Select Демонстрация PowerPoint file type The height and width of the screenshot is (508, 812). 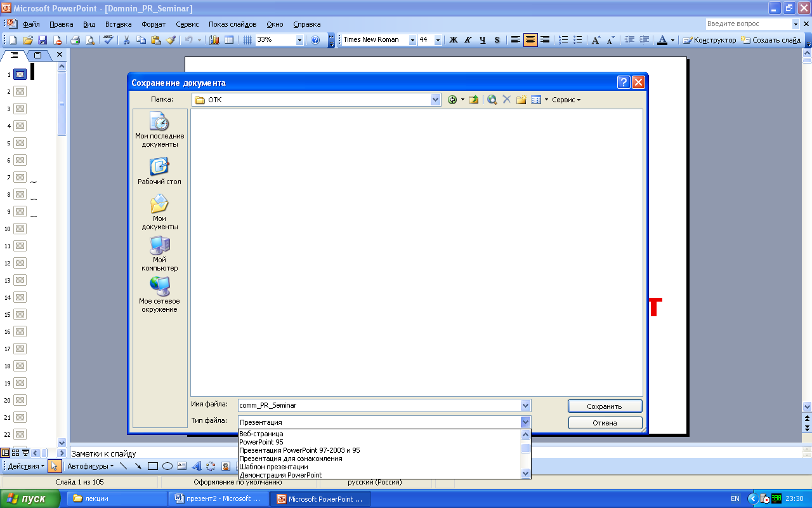379,475
